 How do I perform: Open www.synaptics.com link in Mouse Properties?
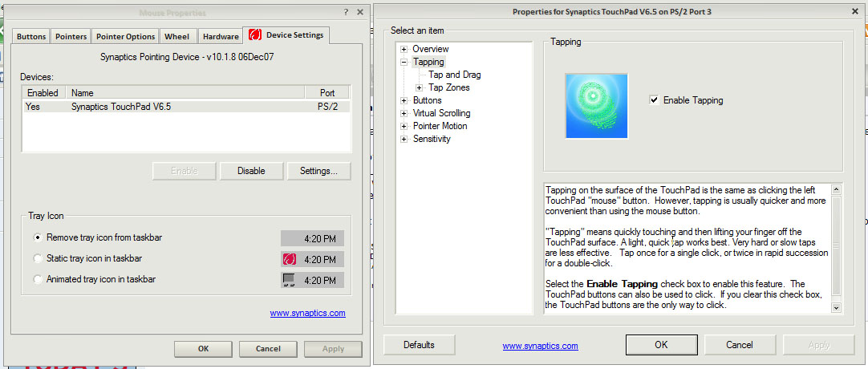(308, 313)
